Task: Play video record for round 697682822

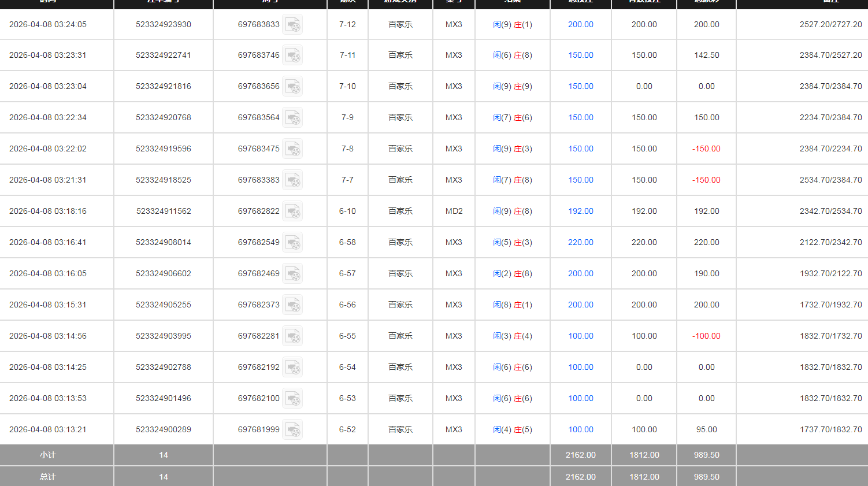Action: (292, 212)
